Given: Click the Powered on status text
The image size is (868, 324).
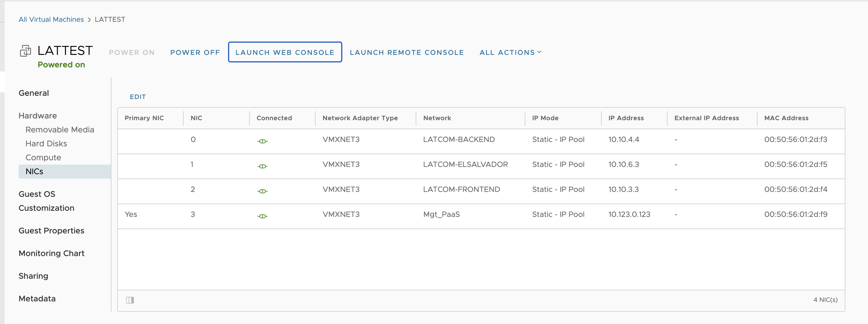Looking at the screenshot, I should (61, 64).
